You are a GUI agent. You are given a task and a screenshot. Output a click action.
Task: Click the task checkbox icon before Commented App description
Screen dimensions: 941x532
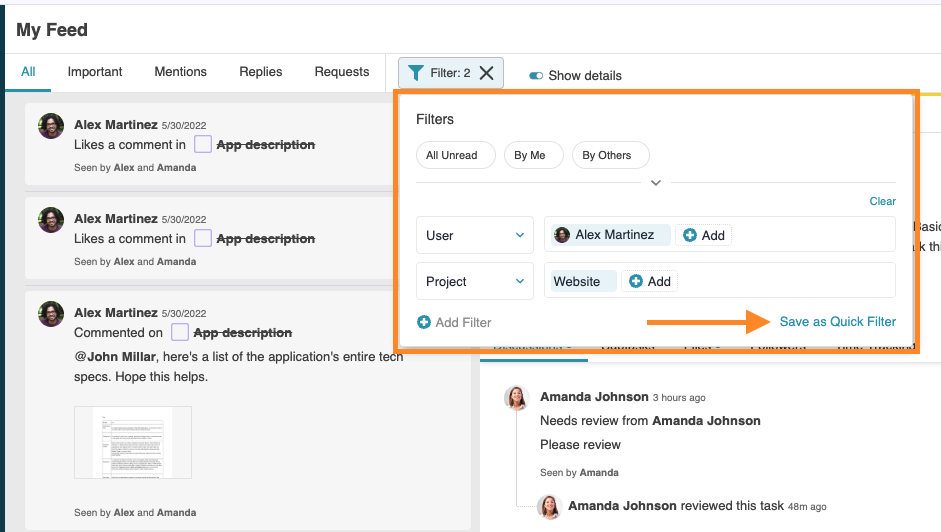click(x=180, y=332)
